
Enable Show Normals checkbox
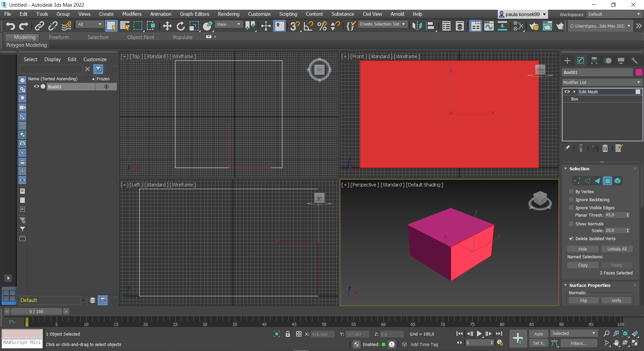(x=571, y=224)
